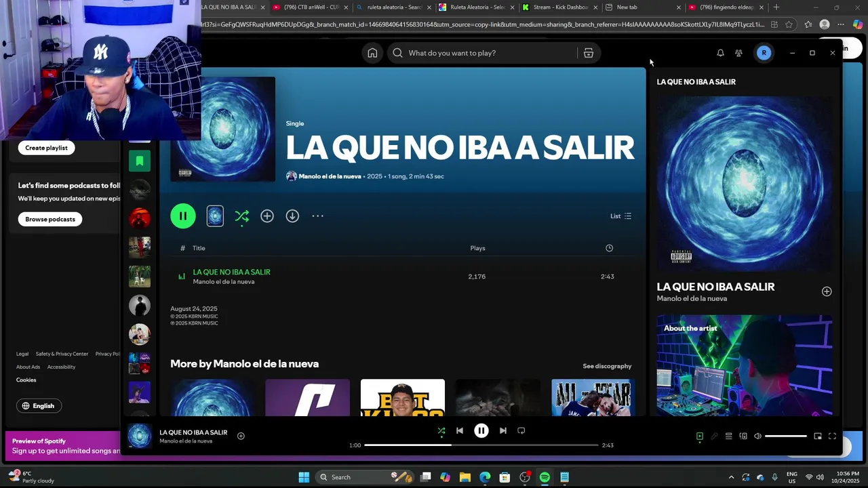This screenshot has height=488, width=868.
Task: Enter full screen player
Action: tap(832, 436)
